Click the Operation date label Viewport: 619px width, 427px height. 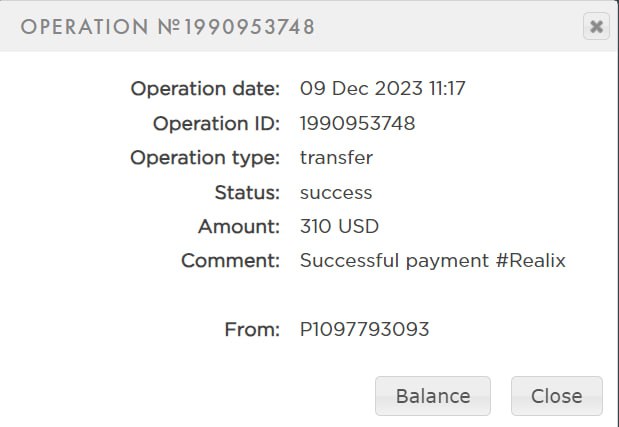205,88
